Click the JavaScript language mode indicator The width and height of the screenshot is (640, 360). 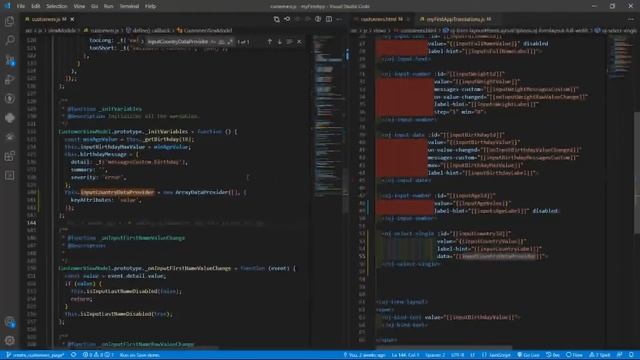[496, 355]
